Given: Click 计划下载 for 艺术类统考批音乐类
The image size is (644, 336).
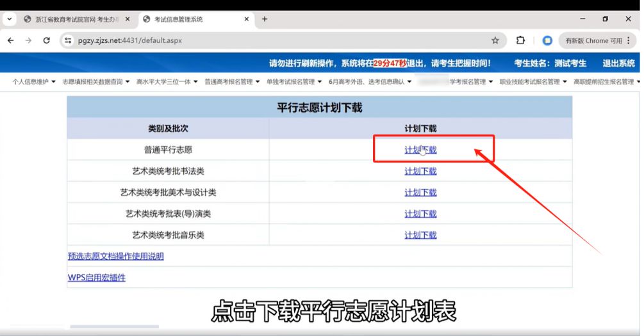Looking at the screenshot, I should pyautogui.click(x=420, y=235).
